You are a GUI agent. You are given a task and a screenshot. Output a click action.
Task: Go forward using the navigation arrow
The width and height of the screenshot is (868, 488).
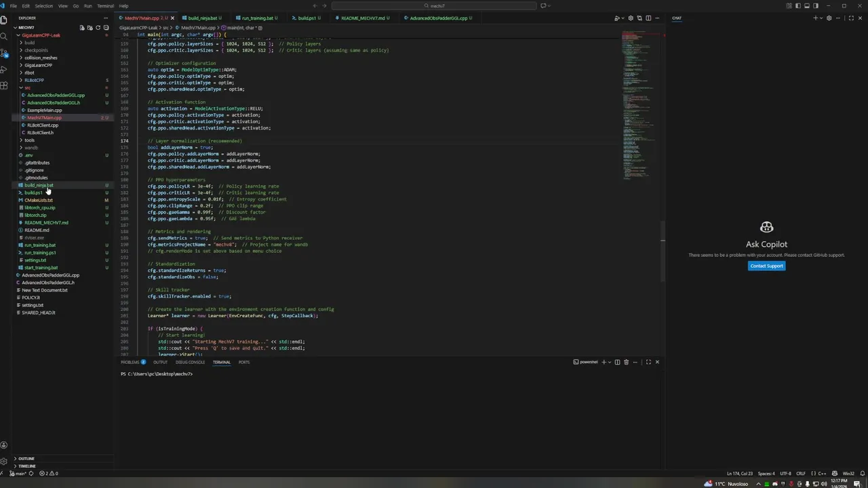click(325, 6)
